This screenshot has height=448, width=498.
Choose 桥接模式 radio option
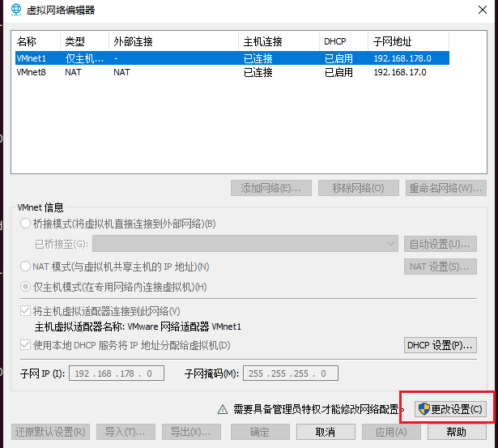coord(27,223)
